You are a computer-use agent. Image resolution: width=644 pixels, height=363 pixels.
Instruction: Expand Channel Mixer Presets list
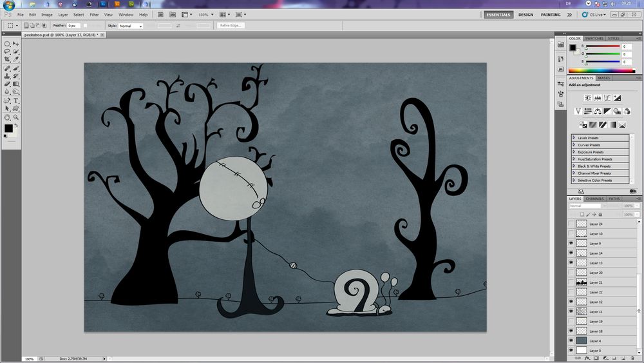(x=574, y=173)
